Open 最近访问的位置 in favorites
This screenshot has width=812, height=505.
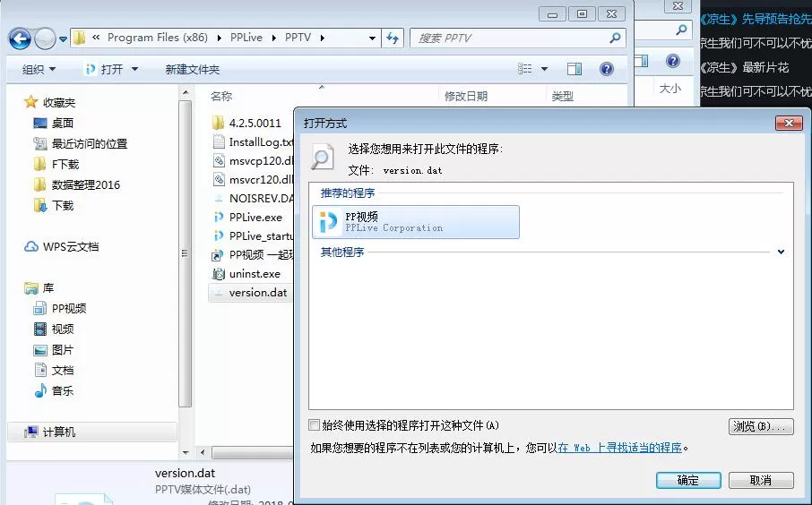(81, 143)
